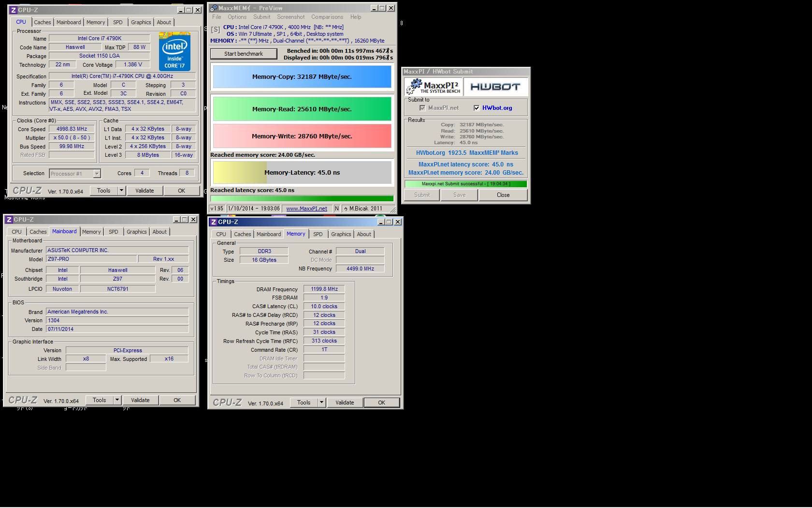
Task: Click the Multiplier x 50.0 ( 8 - 50 ) value
Action: [x=72, y=138]
